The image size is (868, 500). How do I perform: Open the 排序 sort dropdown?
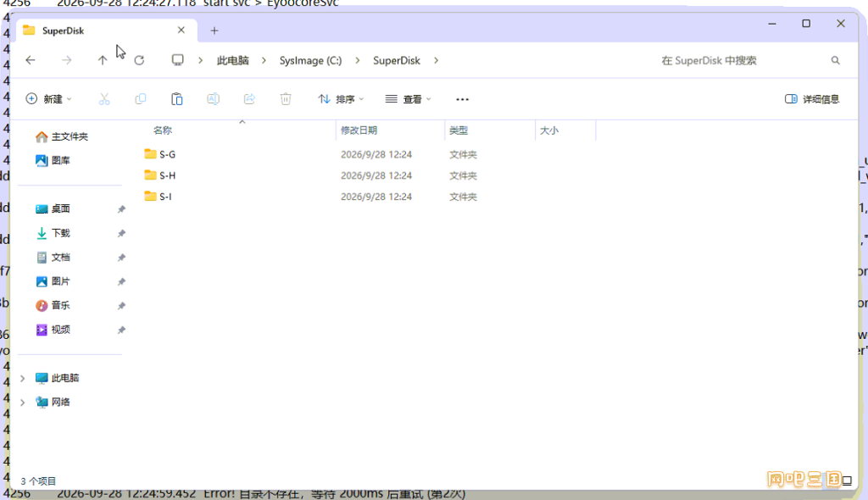(341, 99)
